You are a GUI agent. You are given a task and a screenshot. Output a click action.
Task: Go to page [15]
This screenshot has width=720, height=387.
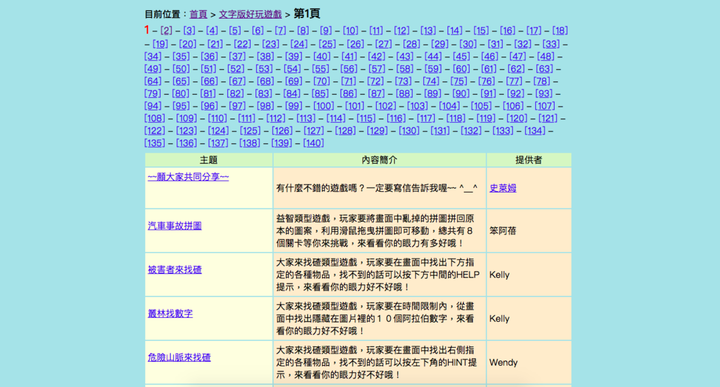point(481,31)
